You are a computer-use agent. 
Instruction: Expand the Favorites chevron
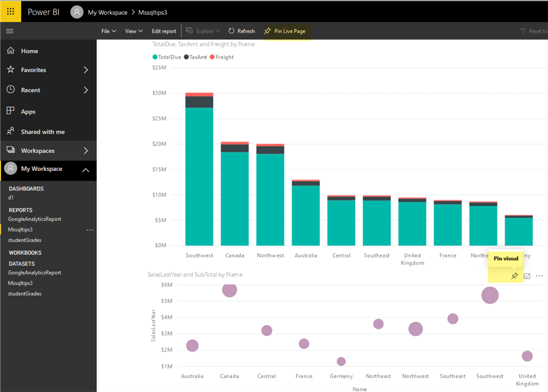pyautogui.click(x=86, y=70)
